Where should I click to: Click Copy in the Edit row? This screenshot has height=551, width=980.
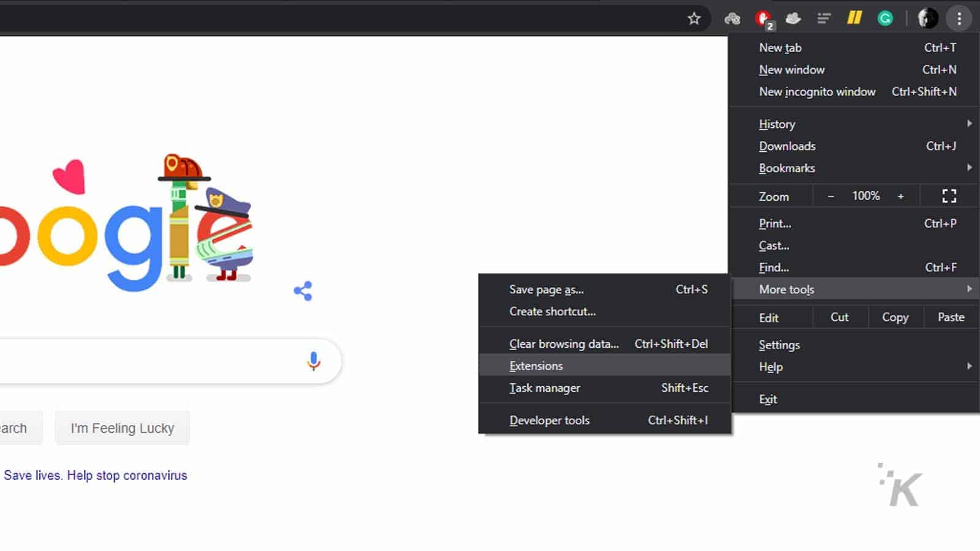pyautogui.click(x=895, y=317)
